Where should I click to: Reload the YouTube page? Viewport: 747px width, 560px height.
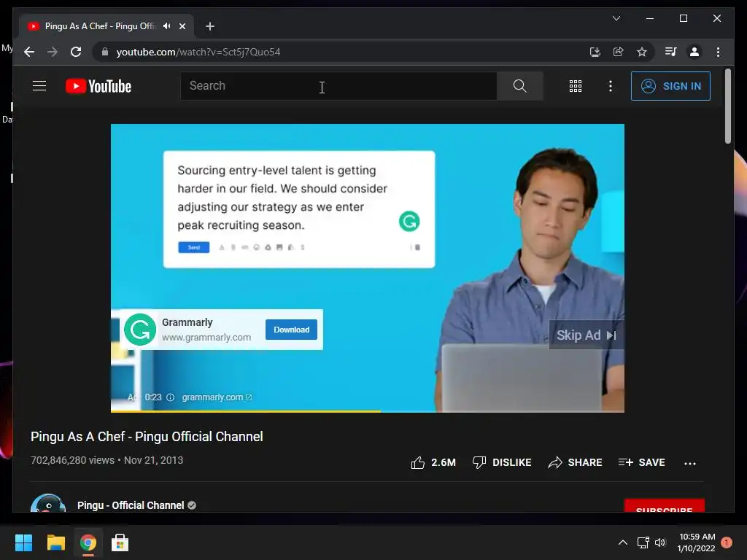pyautogui.click(x=76, y=52)
